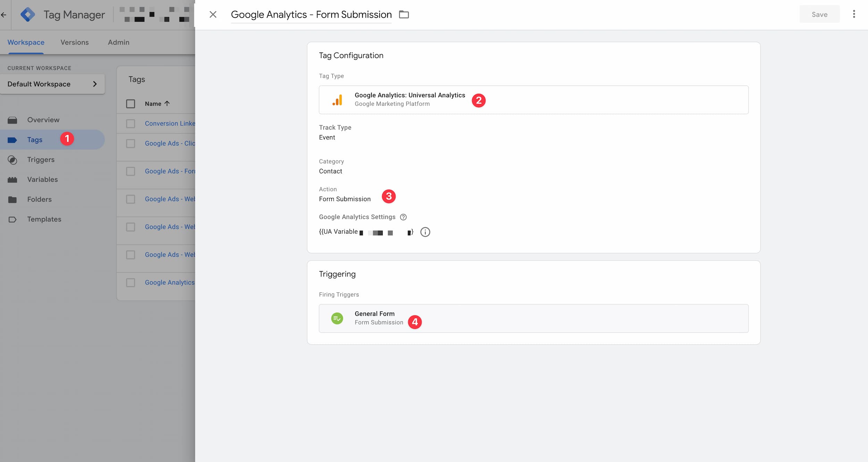Open the Conversion Linker tag link
The height and width of the screenshot is (462, 868).
tap(170, 123)
